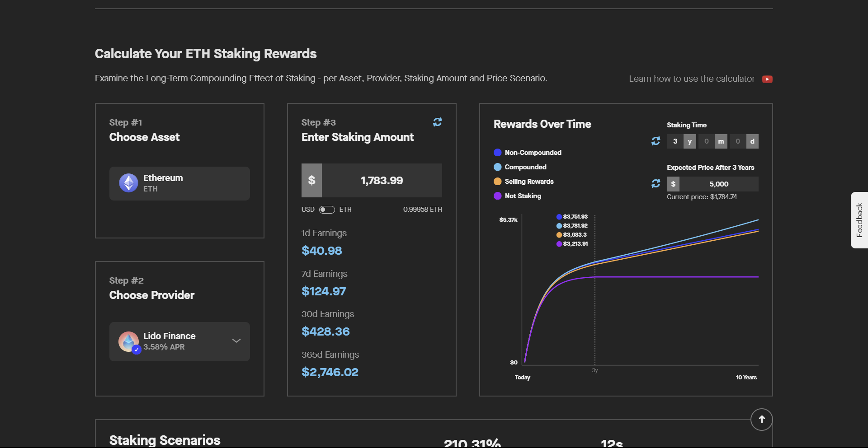Click the 3.58% APR text
This screenshot has width=868, height=448.
[164, 347]
